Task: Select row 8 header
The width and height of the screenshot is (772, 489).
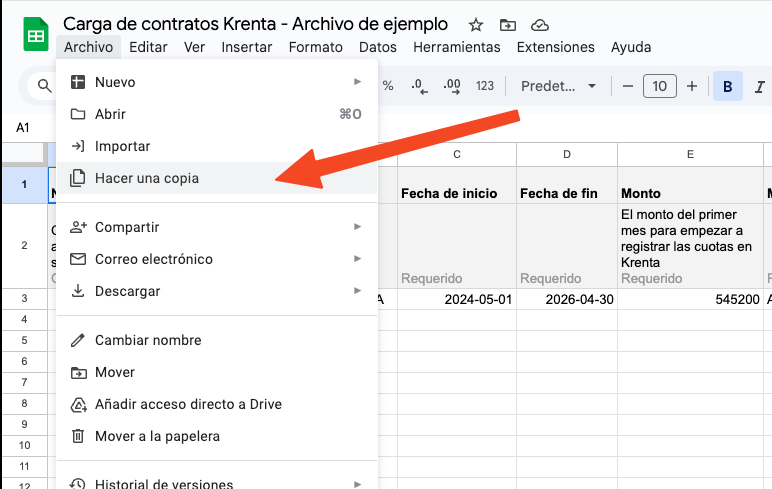Action: pos(24,403)
